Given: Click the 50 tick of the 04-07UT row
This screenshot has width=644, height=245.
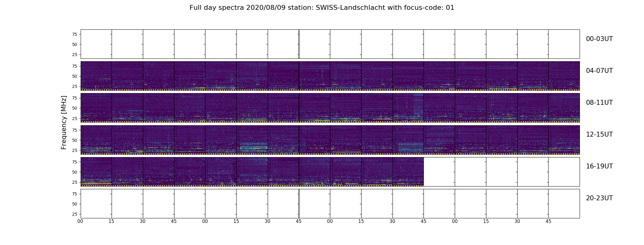Looking at the screenshot, I should coord(75,76).
